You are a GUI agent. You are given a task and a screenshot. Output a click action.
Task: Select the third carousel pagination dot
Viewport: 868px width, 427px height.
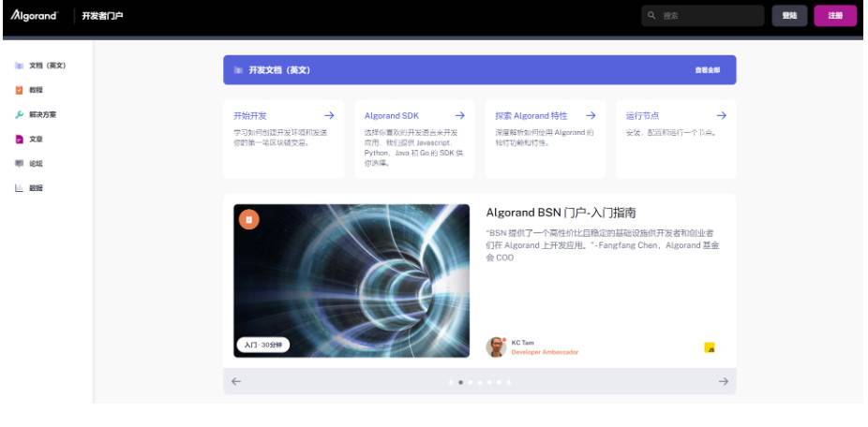[470, 382]
